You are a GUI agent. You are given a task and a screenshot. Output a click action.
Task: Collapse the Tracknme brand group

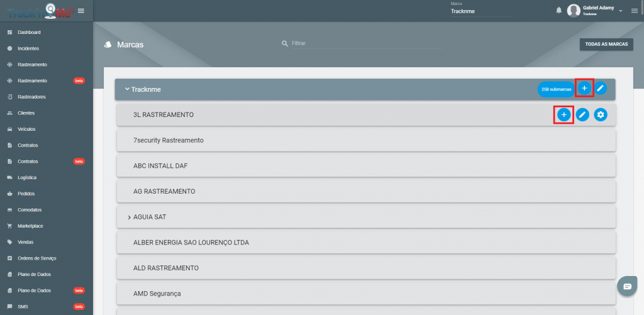click(127, 89)
